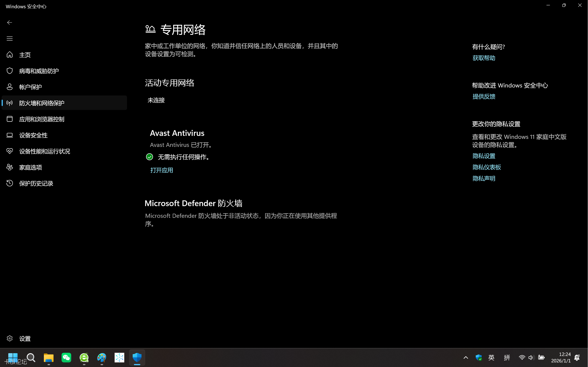This screenshot has width=588, height=367.
Task: Click the 打开应用 link
Action: pyautogui.click(x=161, y=170)
